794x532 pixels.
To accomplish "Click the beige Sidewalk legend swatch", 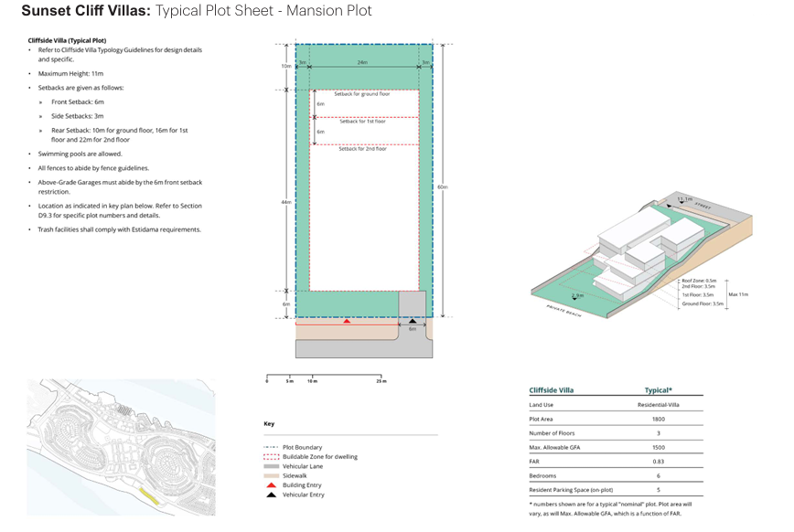I will [x=271, y=476].
